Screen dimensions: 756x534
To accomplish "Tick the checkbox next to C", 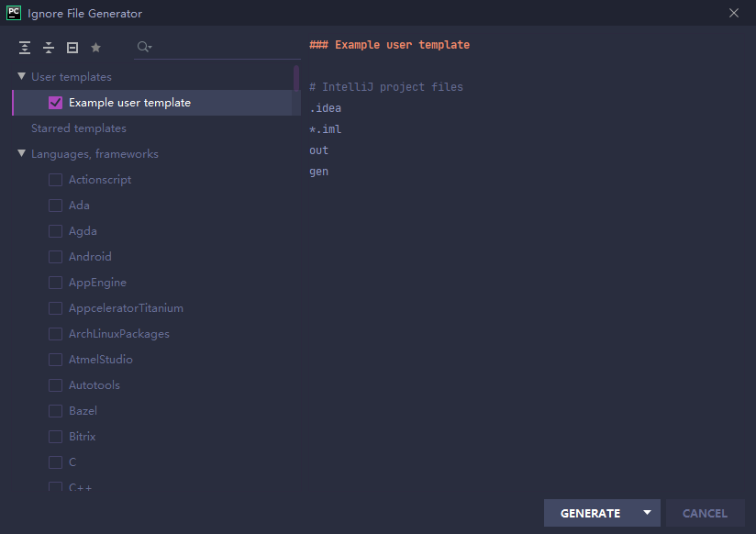I will point(55,462).
